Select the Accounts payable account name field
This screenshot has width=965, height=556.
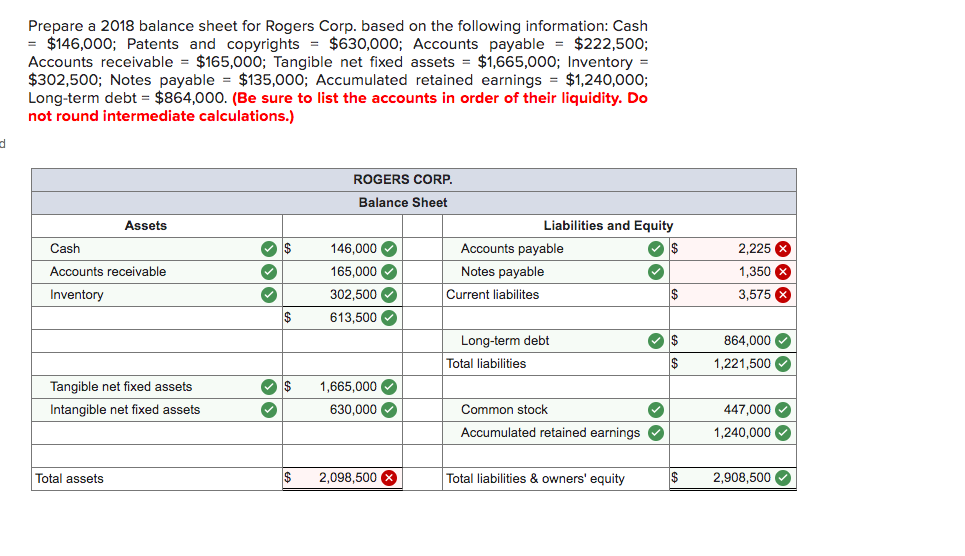click(556, 249)
